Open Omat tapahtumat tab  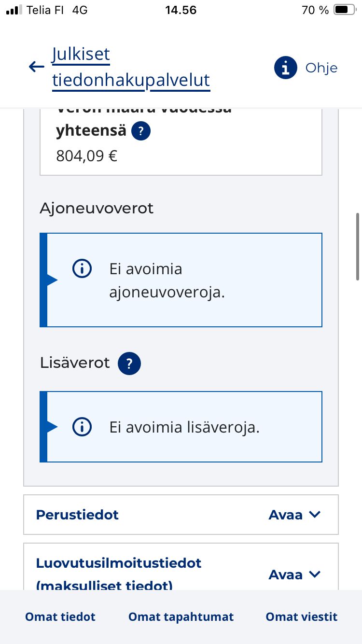point(181,616)
